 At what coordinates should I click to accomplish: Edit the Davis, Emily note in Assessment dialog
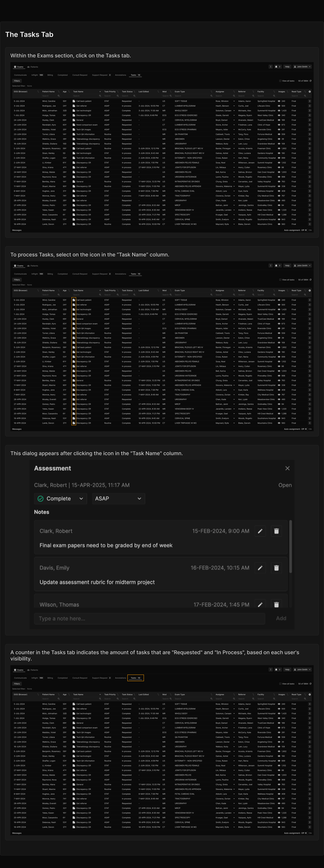(260, 568)
